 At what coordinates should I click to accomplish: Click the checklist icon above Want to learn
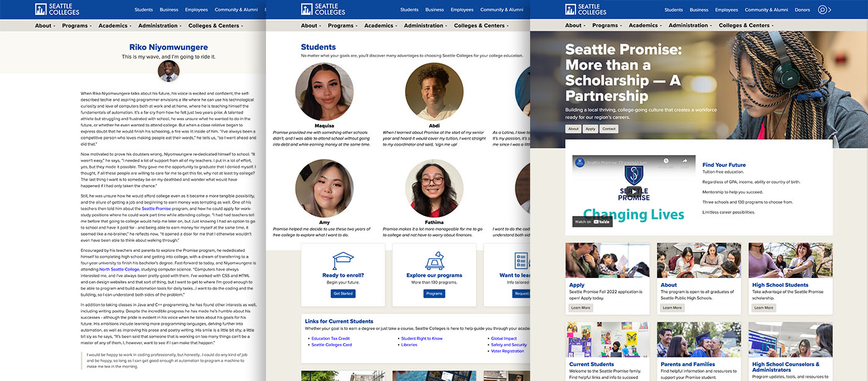pos(521,260)
